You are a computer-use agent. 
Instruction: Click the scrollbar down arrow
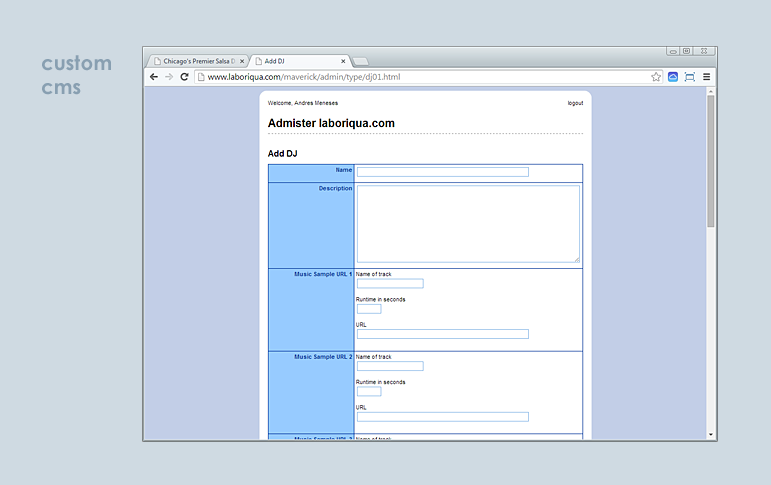coord(711,435)
